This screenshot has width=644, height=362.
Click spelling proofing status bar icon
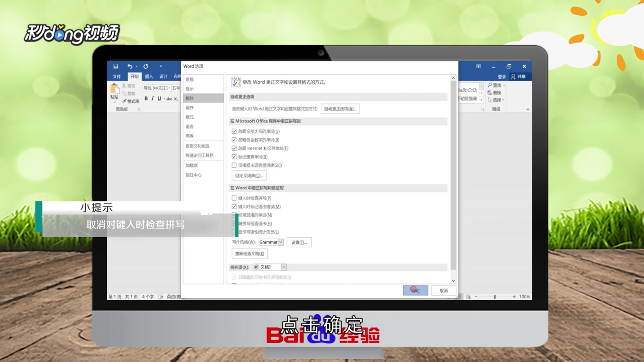click(161, 297)
